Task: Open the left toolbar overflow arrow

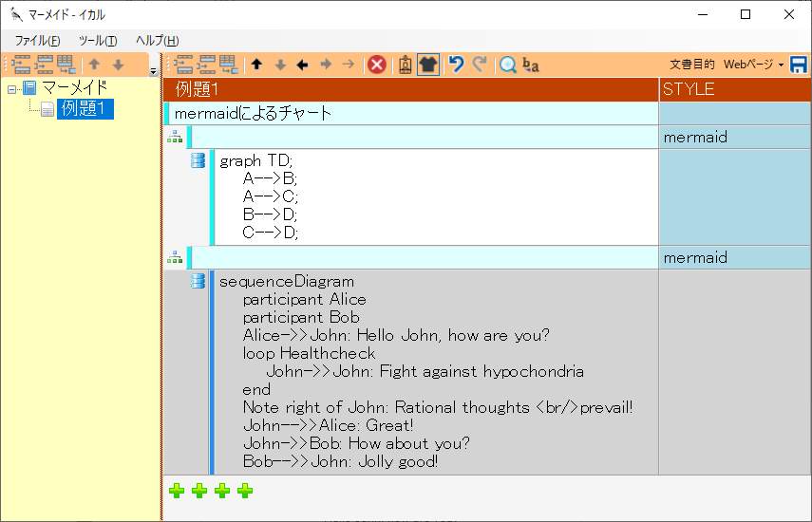Action: pos(154,70)
